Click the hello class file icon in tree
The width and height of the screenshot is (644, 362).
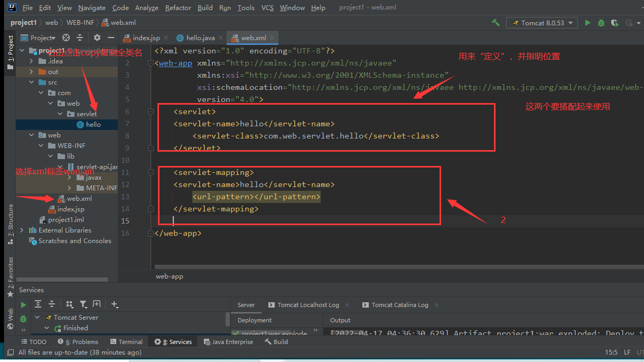(80, 124)
